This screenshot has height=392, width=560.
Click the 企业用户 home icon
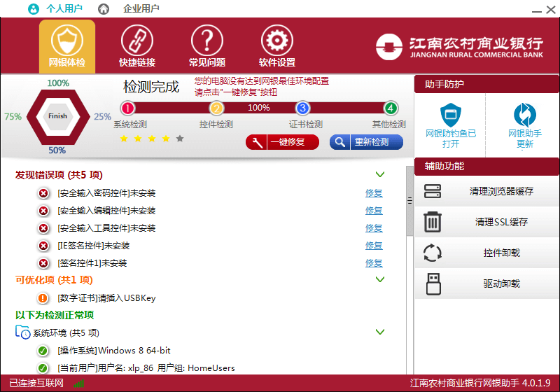pos(104,8)
